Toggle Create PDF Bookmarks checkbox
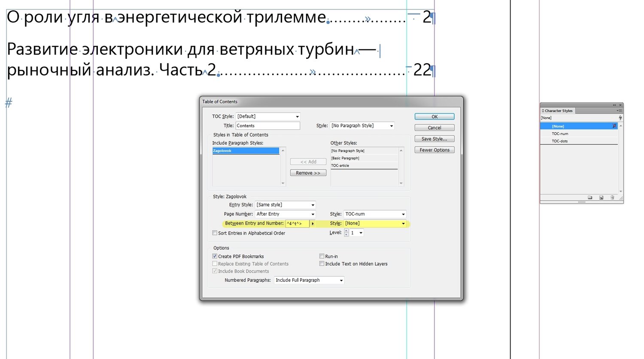The width and height of the screenshot is (644, 359). [x=215, y=256]
